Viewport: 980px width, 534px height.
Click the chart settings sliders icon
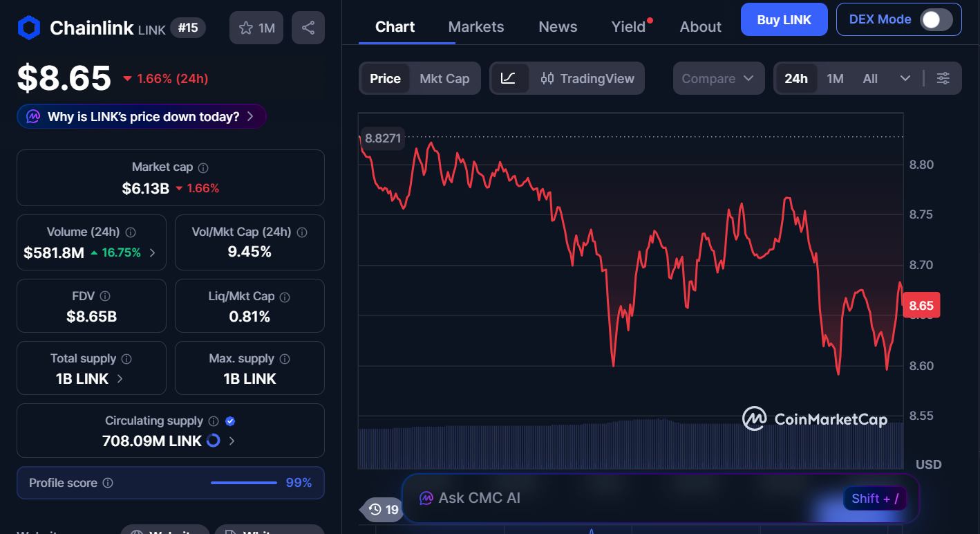coord(943,78)
